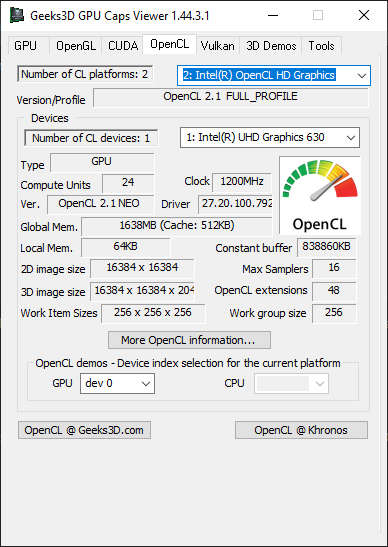
Task: Click the disabled CPU device dropdown
Action: point(291,383)
